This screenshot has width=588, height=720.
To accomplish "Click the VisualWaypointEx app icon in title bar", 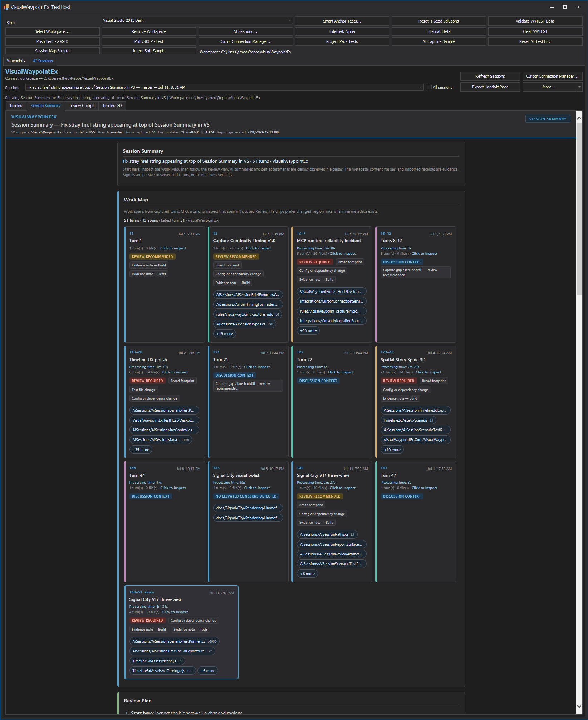I will point(6,7).
